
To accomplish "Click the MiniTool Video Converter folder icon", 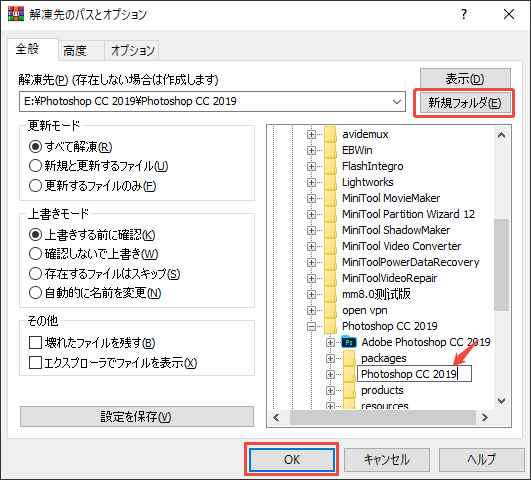I will 330,246.
